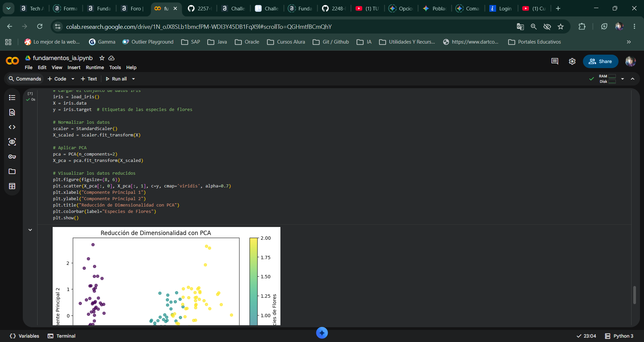The image size is (644, 342).
Task: Open Colab settings gear icon
Action: point(572,61)
